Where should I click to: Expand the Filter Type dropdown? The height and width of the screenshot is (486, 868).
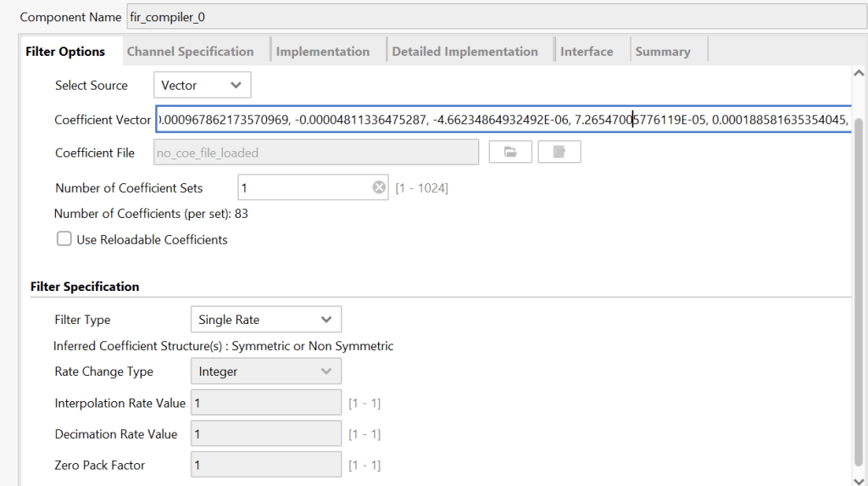click(265, 320)
